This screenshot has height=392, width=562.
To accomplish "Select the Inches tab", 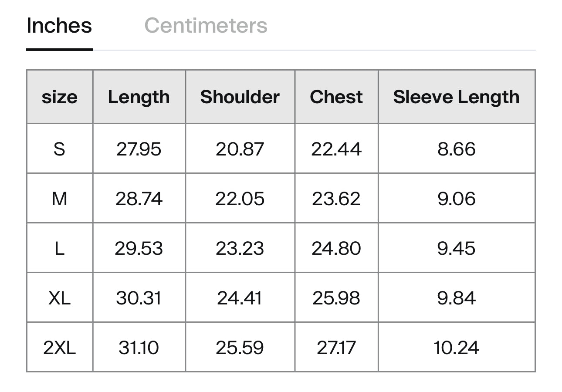I will coord(59,25).
